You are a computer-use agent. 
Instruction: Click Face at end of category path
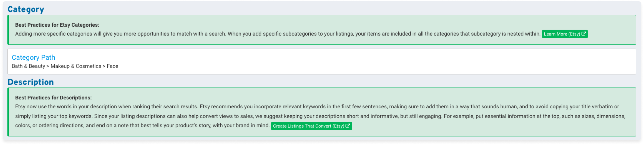[x=112, y=66]
